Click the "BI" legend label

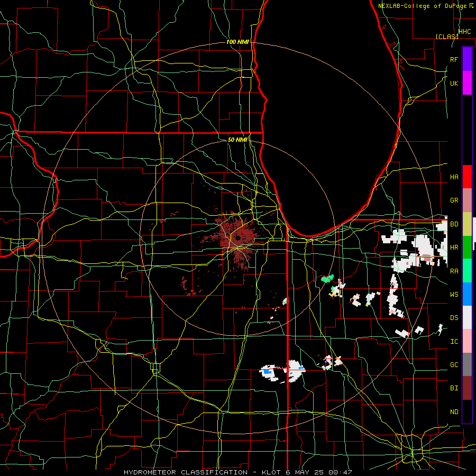coord(454,388)
